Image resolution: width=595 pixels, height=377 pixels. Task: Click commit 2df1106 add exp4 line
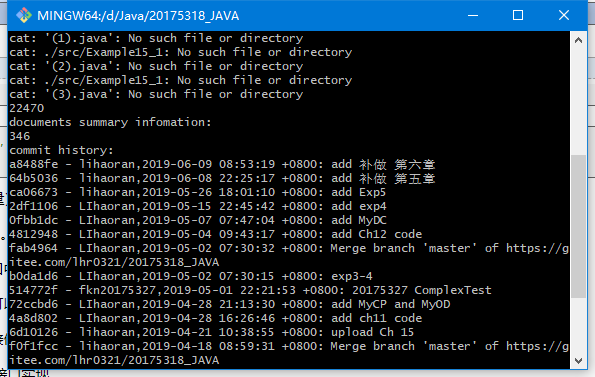(198, 207)
